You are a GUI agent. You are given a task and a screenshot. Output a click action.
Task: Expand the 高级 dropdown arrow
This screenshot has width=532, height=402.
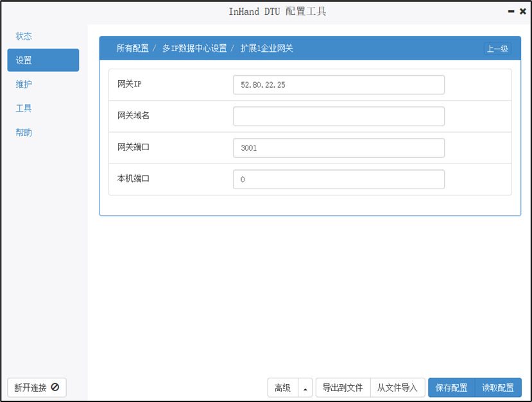305,387
